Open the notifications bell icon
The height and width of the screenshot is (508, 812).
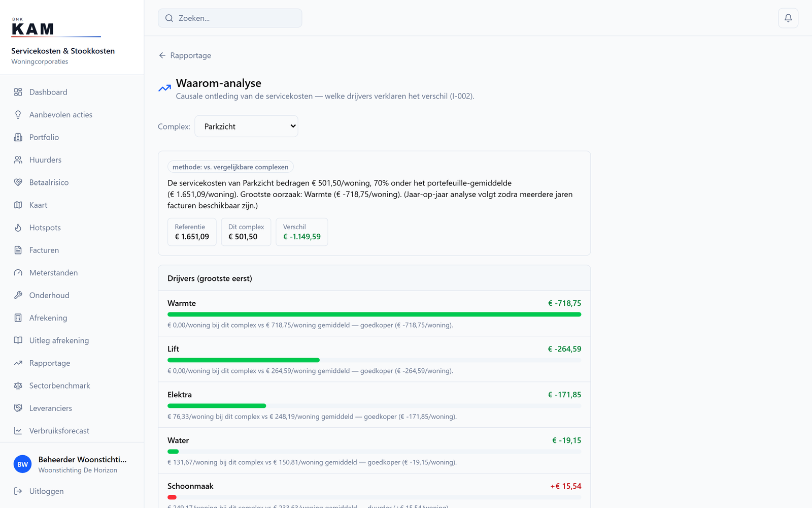[x=788, y=18]
